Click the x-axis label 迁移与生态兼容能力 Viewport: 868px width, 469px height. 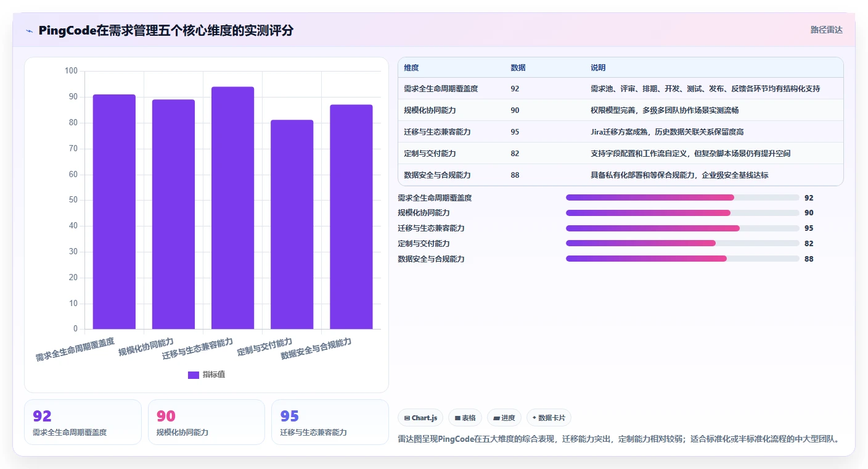[x=197, y=349]
